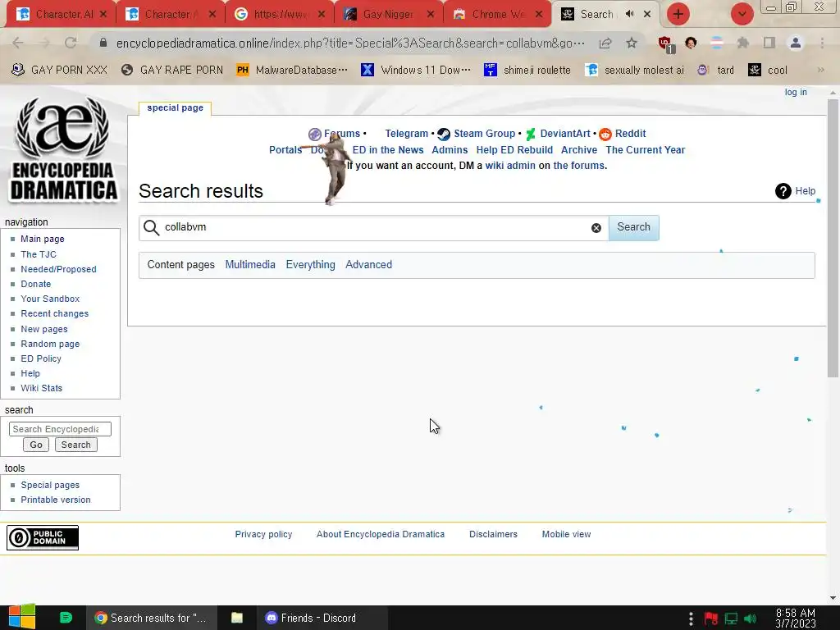Image resolution: width=840 pixels, height=630 pixels.
Task: Open the Printable version link
Action: coord(56,500)
